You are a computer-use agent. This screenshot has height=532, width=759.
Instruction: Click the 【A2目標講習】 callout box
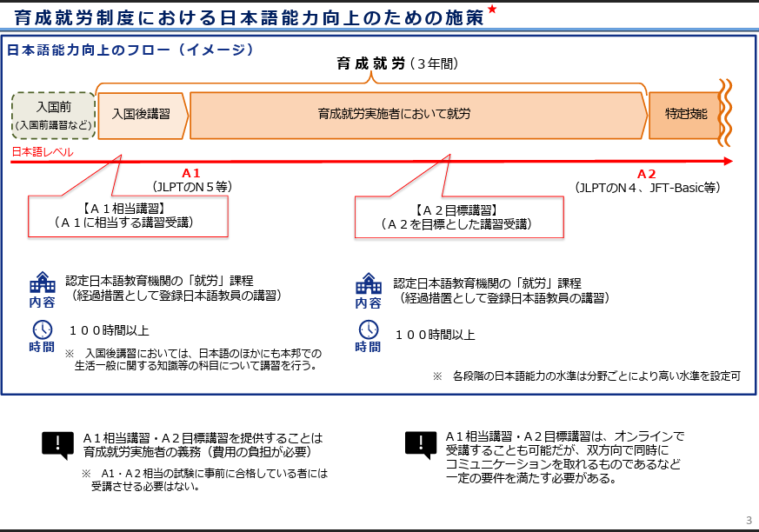(x=456, y=216)
